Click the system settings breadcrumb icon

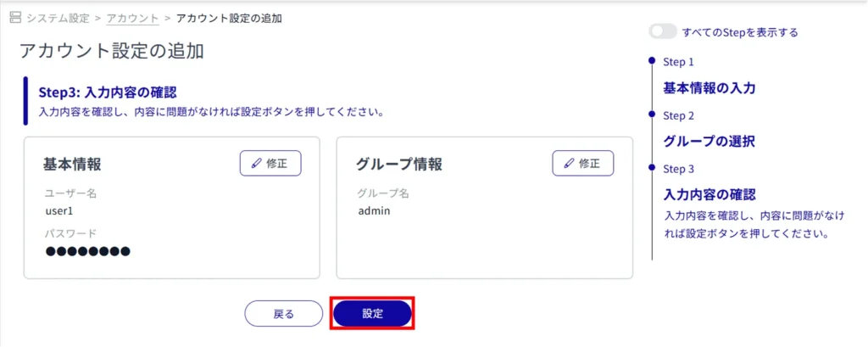tap(14, 18)
